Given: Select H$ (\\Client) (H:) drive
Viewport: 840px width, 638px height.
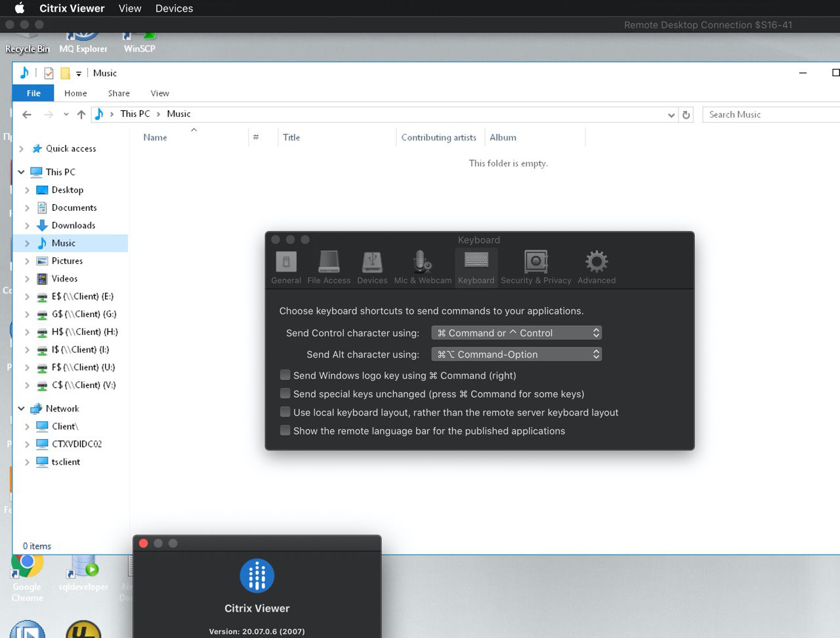Looking at the screenshot, I should point(85,331).
